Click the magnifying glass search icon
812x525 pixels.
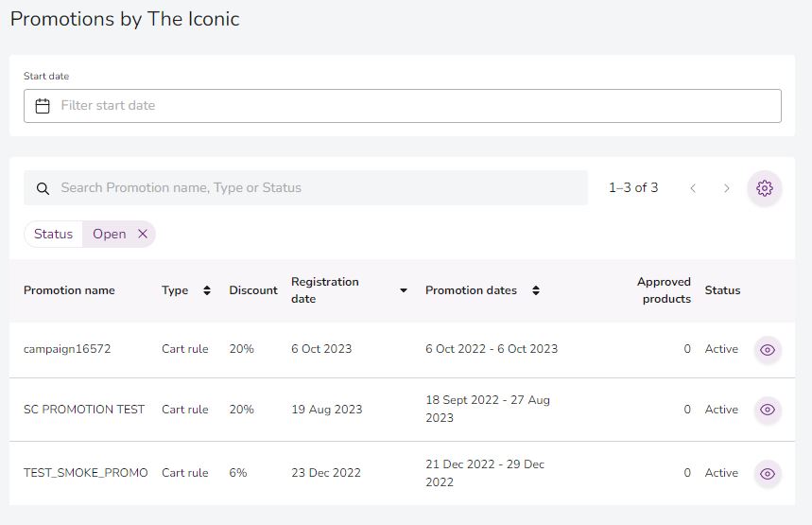(43, 188)
